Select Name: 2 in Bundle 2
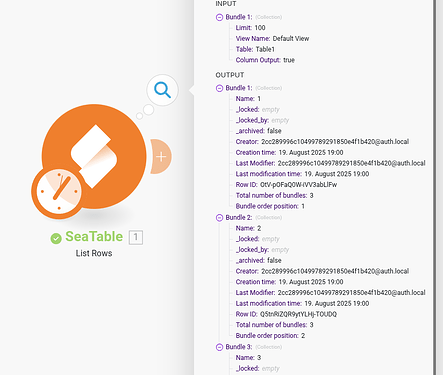Viewport: 443px width, 375px height. tap(248, 228)
